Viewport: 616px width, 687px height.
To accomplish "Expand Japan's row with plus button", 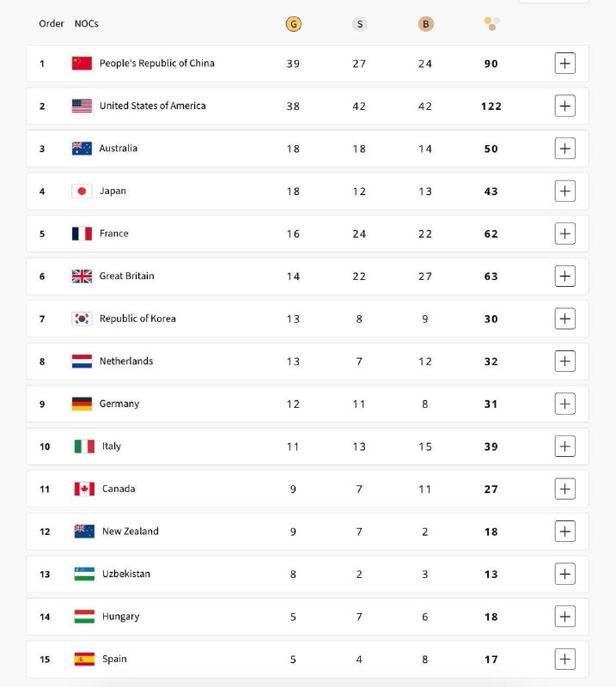I will [564, 191].
